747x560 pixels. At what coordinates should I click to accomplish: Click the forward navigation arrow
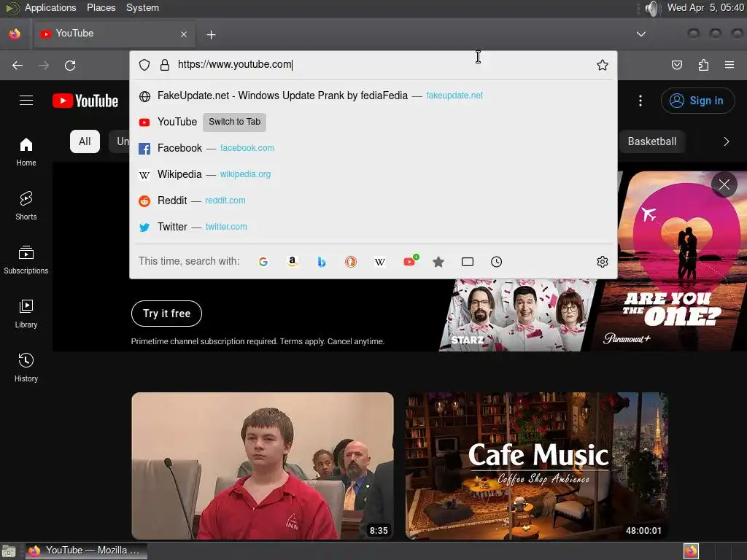click(x=44, y=65)
